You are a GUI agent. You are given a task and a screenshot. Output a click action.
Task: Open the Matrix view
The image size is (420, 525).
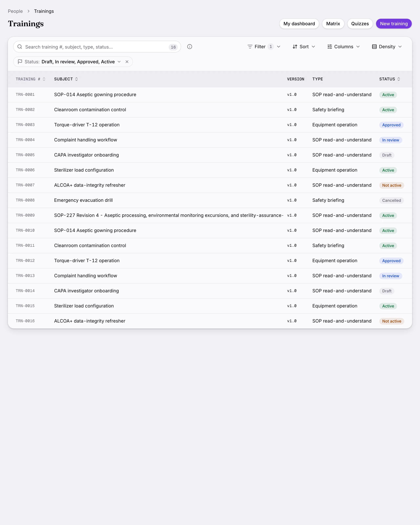click(x=333, y=24)
